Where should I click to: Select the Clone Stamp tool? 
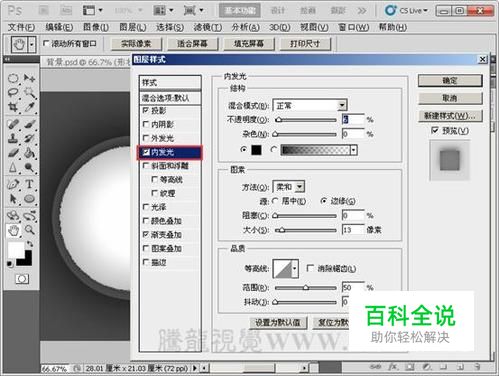[13, 138]
